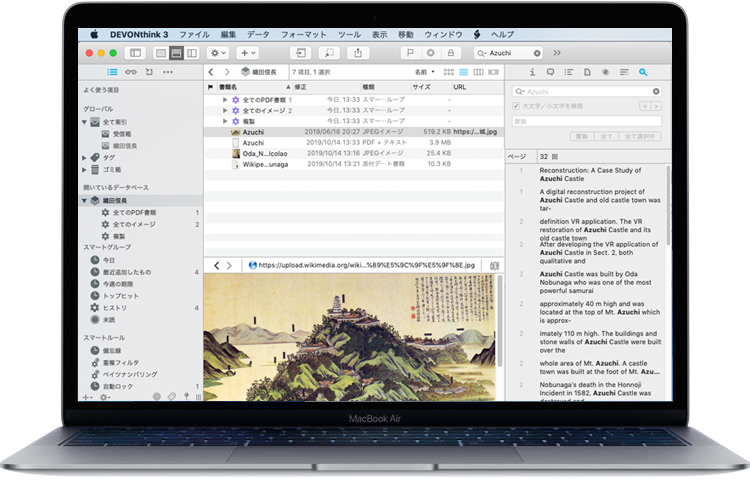Open the Apple menu
750x485 pixels.
click(x=95, y=34)
